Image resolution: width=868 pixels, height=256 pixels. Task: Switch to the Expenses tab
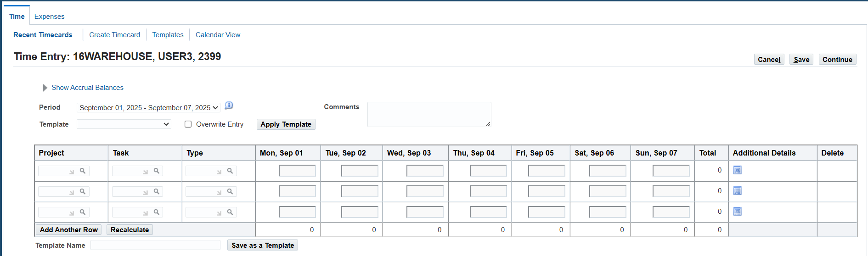click(x=49, y=17)
